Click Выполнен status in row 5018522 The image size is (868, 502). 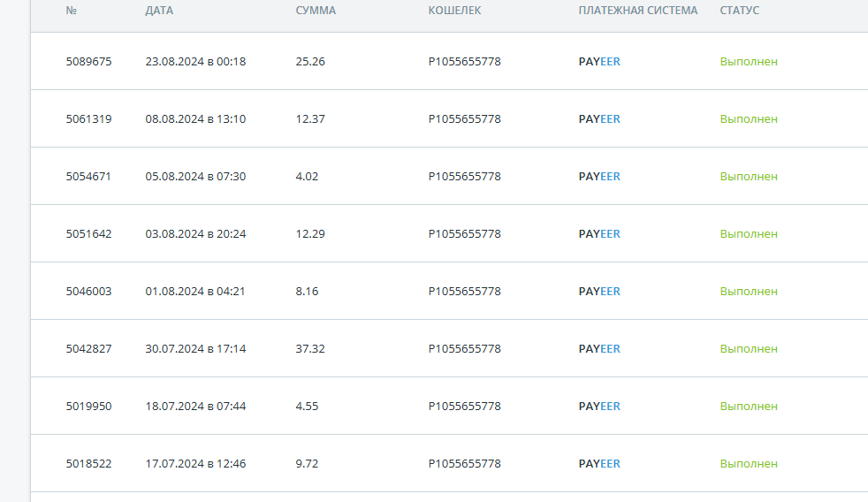pos(749,464)
